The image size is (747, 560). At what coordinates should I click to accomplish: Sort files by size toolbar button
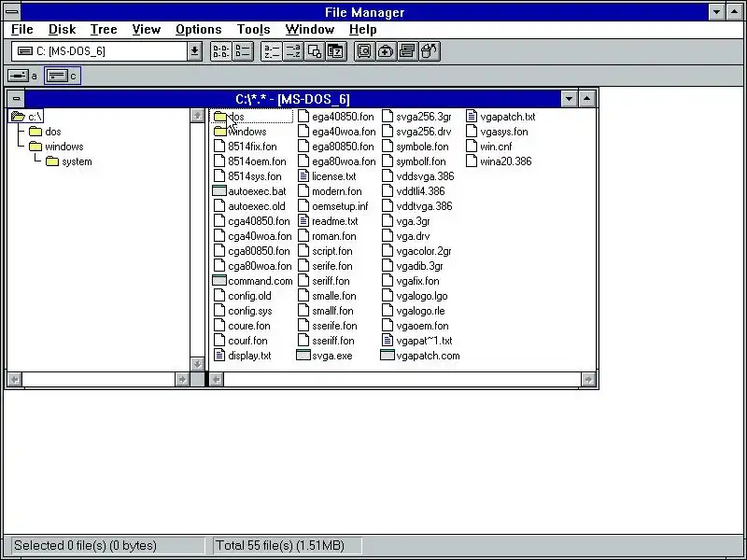[314, 51]
